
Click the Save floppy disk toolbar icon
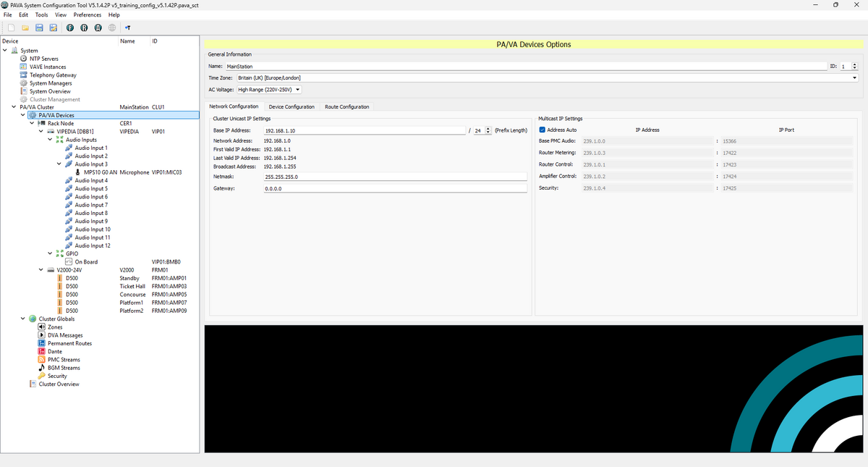[39, 28]
